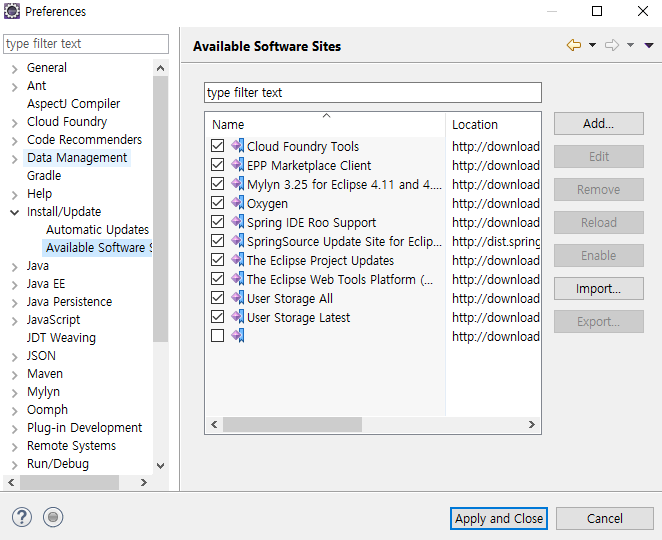Click the Oxygen site icon
Image resolution: width=662 pixels, height=540 pixels.
pos(238,203)
